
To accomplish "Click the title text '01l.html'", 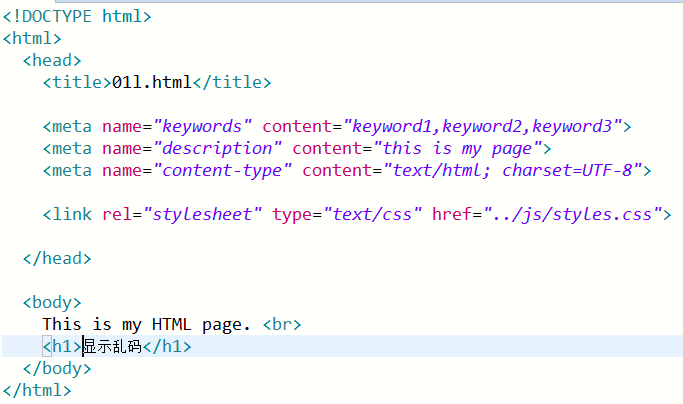I will tap(152, 82).
